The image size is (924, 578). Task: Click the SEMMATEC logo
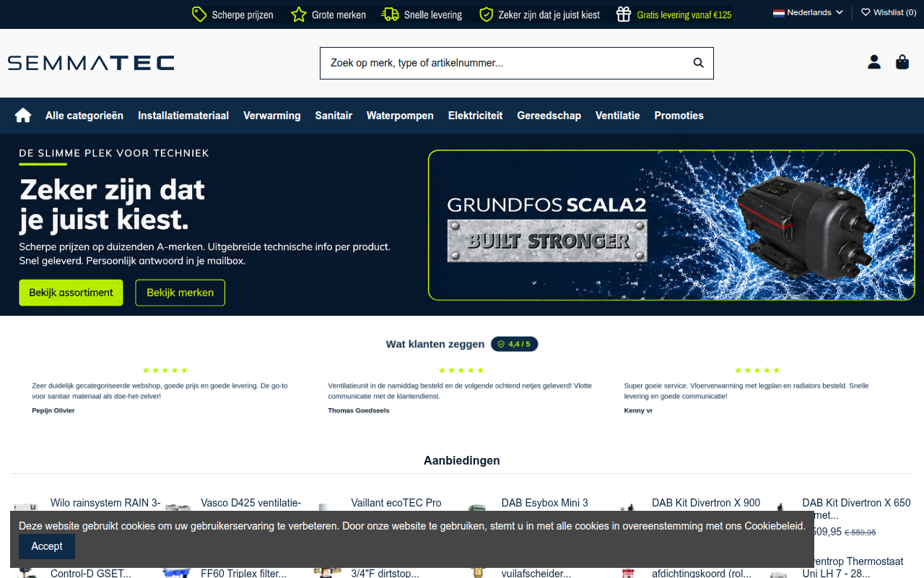91,63
